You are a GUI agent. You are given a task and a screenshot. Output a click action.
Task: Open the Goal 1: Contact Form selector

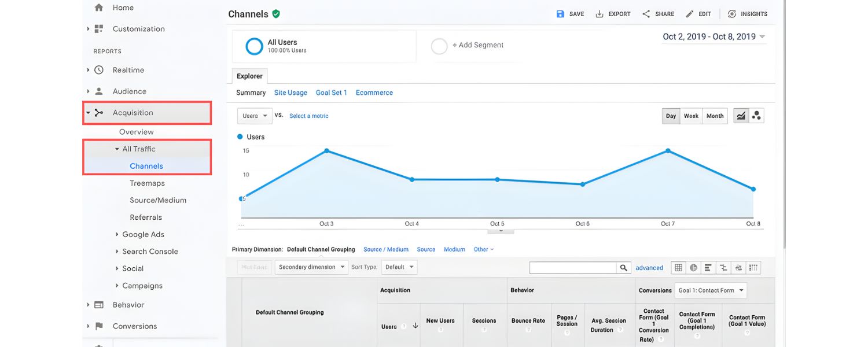coord(710,290)
